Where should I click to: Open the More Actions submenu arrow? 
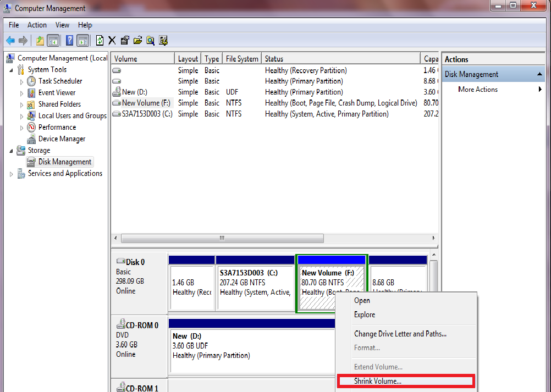[x=540, y=90]
